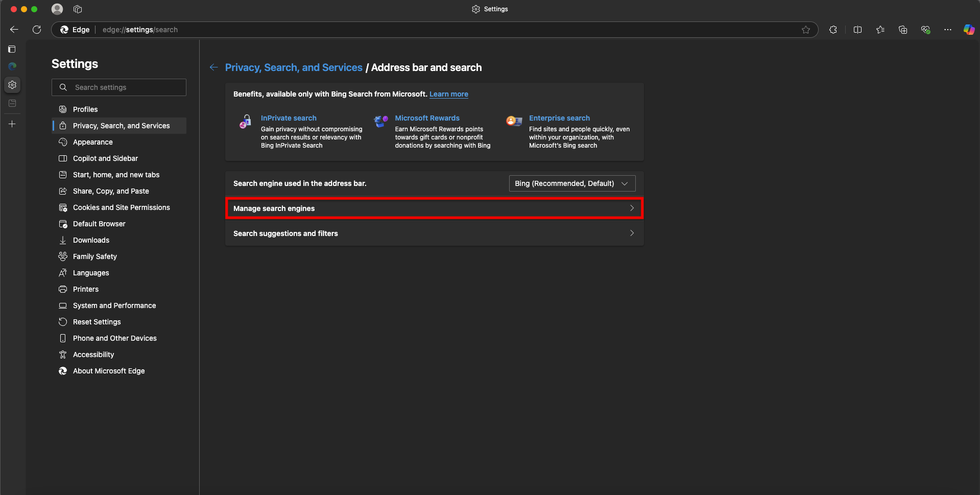The image size is (980, 495).
Task: Open the calendar-like icon in the vertical sidebar
Action: pyautogui.click(x=12, y=103)
